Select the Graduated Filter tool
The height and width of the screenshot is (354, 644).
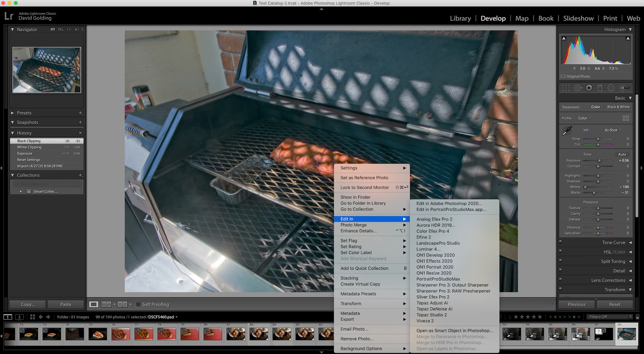click(600, 88)
